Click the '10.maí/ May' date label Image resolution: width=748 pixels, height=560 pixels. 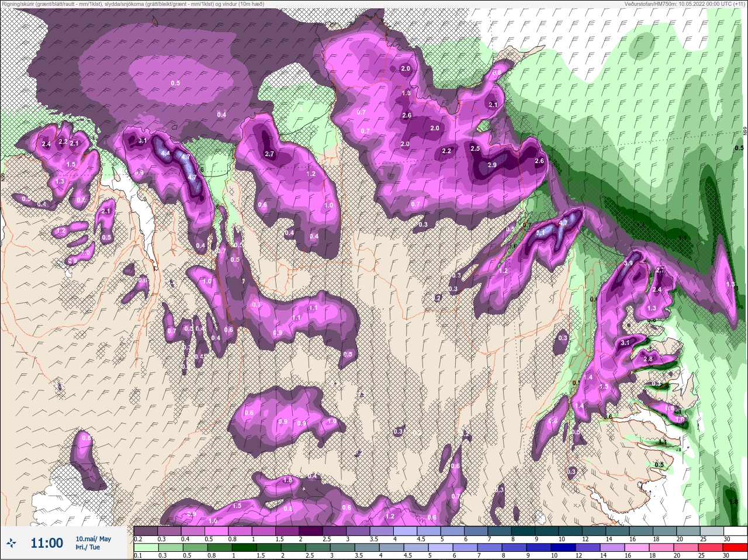point(93,539)
